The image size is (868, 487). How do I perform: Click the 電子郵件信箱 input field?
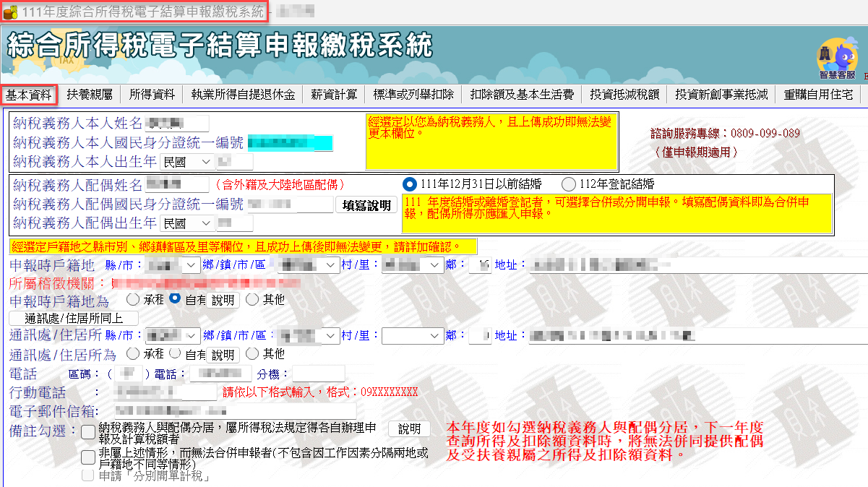click(234, 411)
